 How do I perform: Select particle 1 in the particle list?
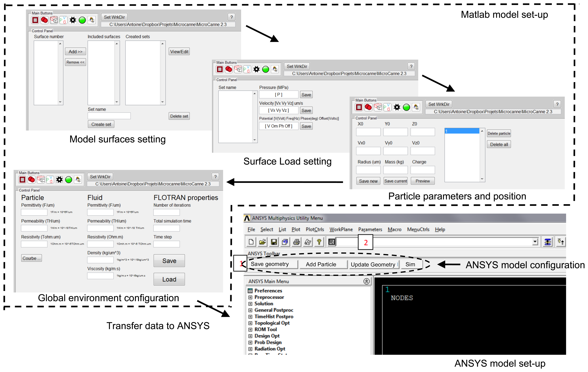462,131
